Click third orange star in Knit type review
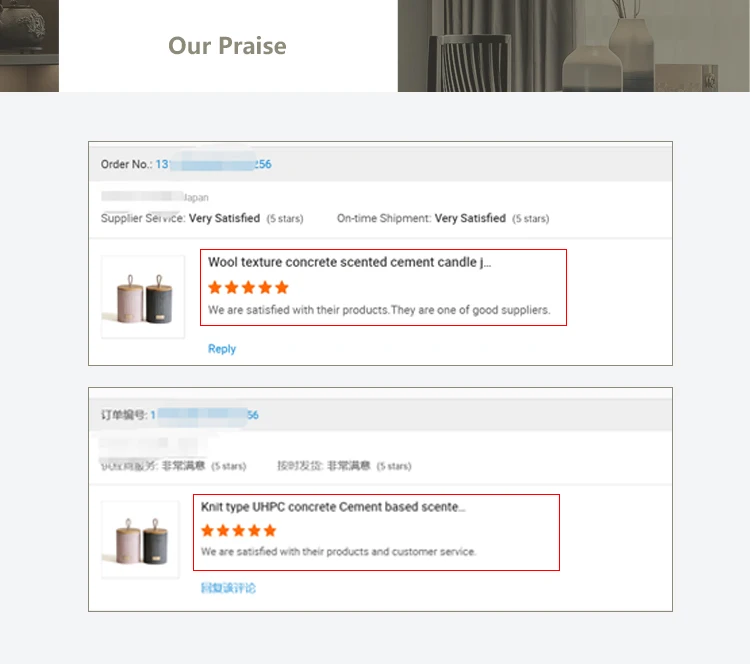750x664 pixels. coord(238,531)
